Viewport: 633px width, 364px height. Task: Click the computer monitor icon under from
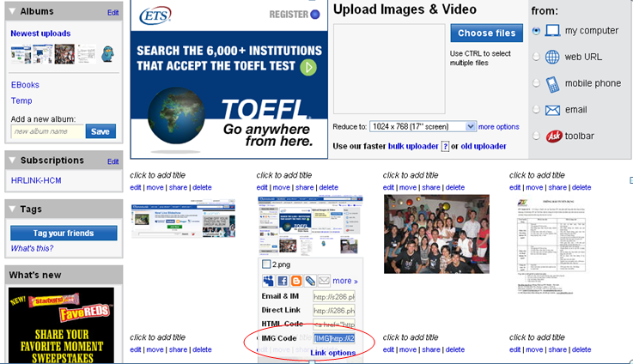click(x=552, y=31)
